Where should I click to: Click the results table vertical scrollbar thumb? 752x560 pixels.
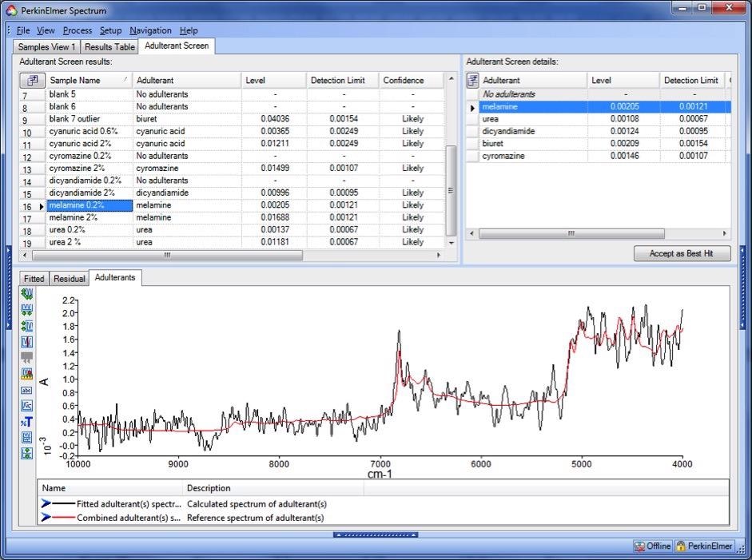[x=451, y=190]
